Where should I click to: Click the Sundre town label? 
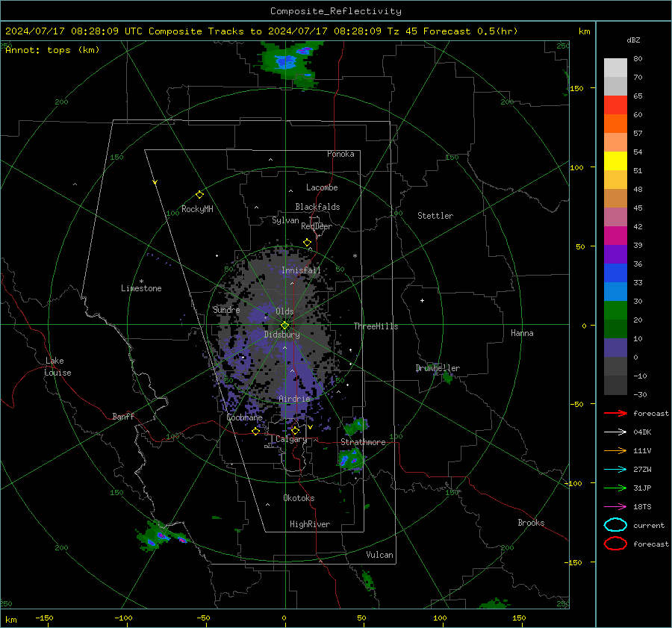(x=226, y=309)
